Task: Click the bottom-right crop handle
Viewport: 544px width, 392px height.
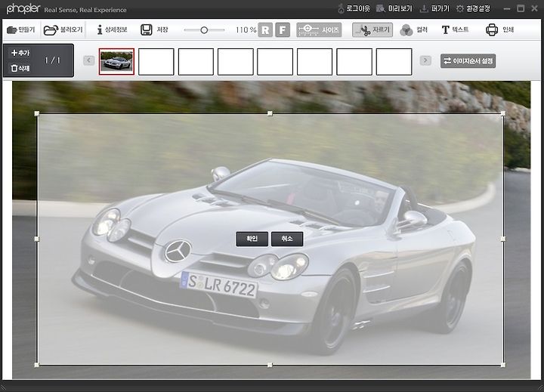Action: pos(503,365)
